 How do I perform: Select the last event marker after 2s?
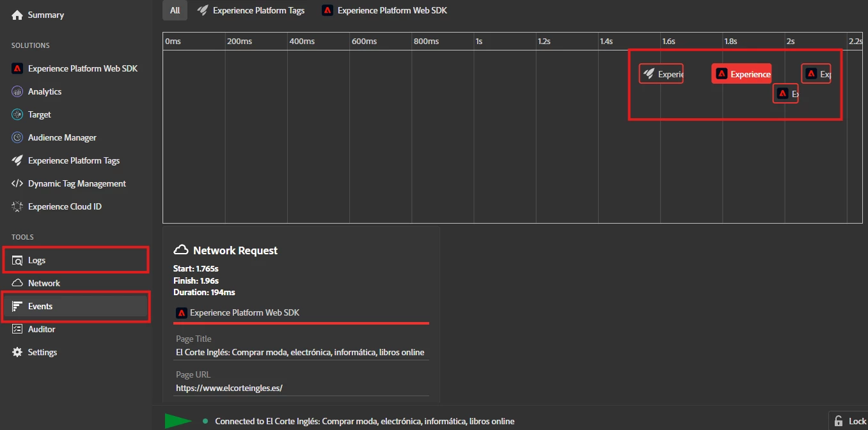point(816,73)
